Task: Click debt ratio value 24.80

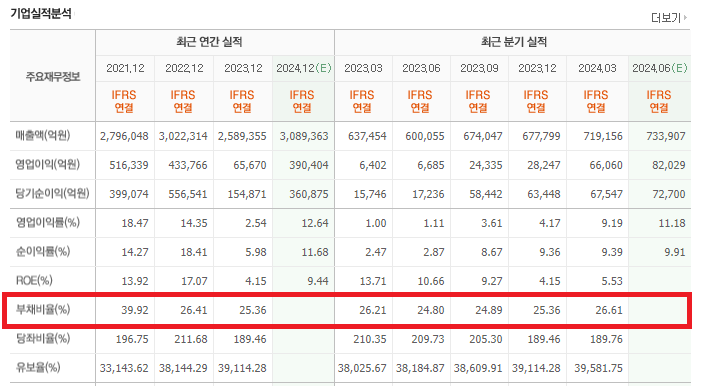Action: (431, 310)
